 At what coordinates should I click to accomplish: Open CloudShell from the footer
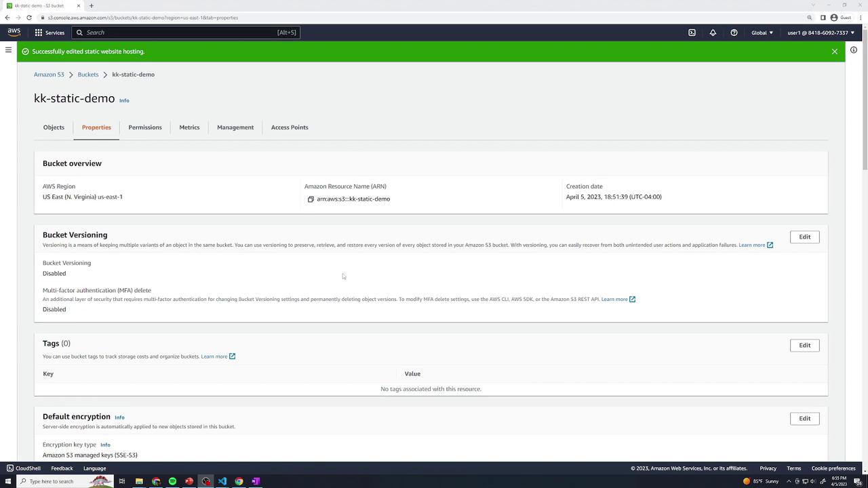point(24,468)
